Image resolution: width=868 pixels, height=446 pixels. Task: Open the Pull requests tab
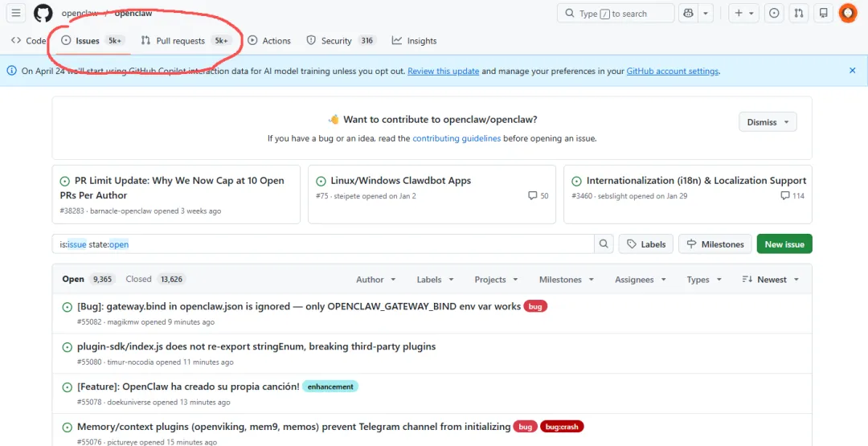pos(185,40)
